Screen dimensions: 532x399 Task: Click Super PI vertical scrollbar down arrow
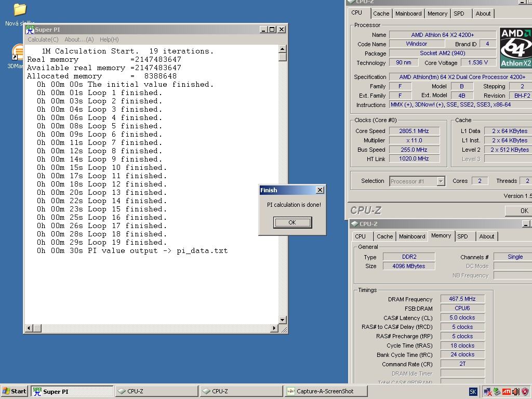282,320
